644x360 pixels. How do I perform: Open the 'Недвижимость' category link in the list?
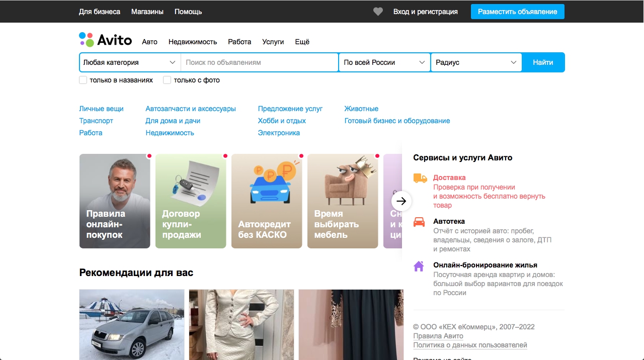click(170, 133)
